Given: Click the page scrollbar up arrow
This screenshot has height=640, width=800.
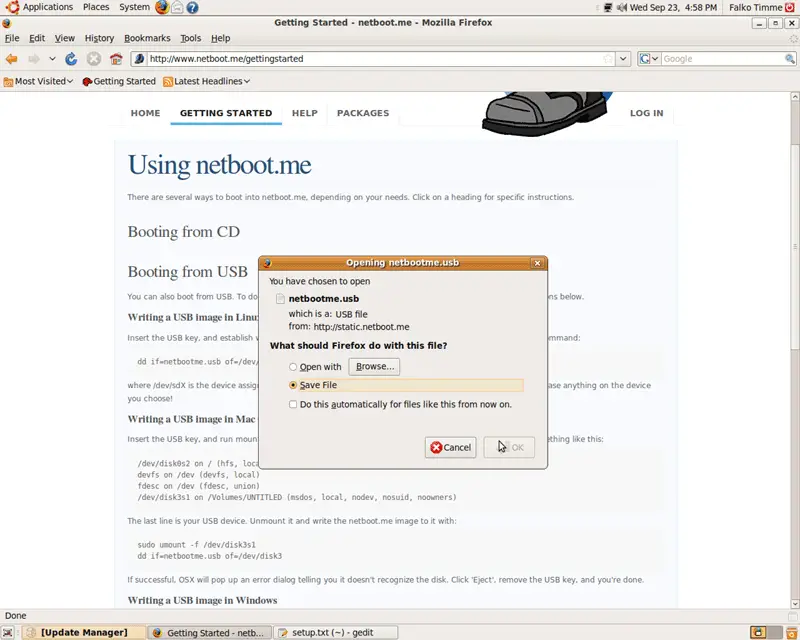Looking at the screenshot, I should [795, 96].
